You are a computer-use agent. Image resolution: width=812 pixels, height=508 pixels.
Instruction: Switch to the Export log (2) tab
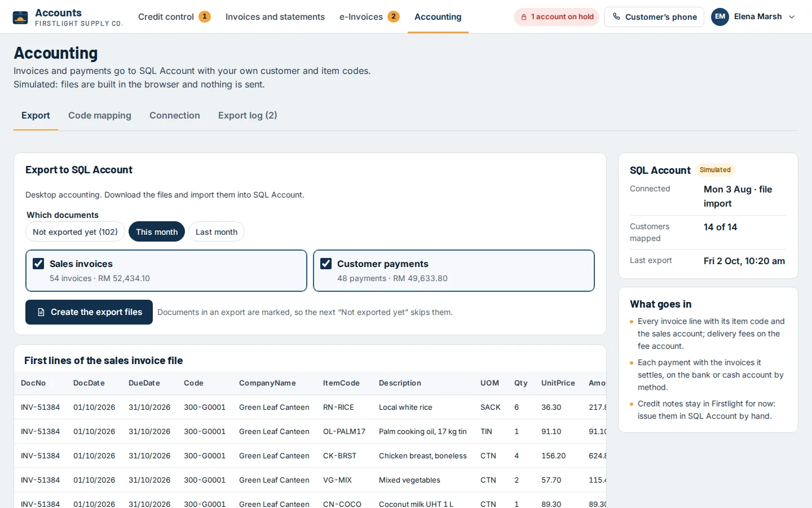click(248, 115)
